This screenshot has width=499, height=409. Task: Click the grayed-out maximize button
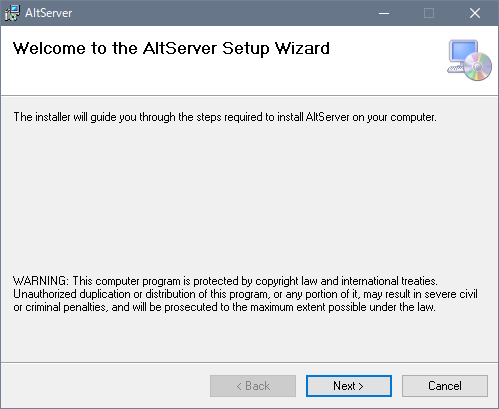(429, 13)
